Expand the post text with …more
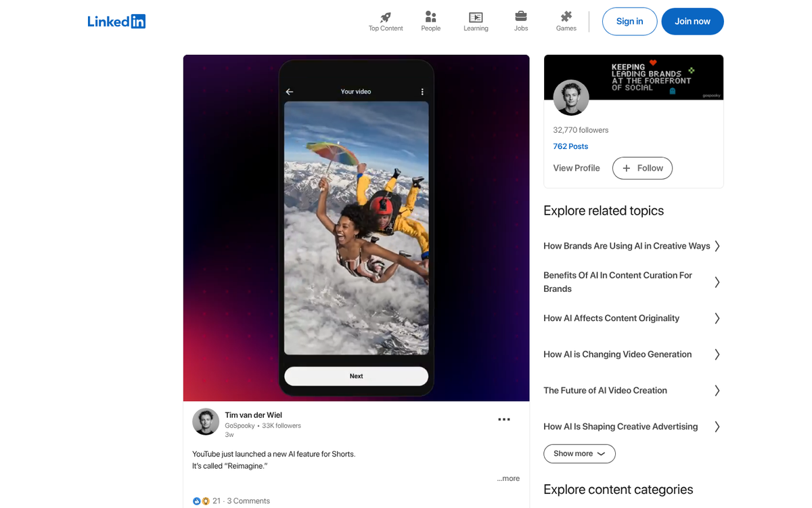 point(508,478)
